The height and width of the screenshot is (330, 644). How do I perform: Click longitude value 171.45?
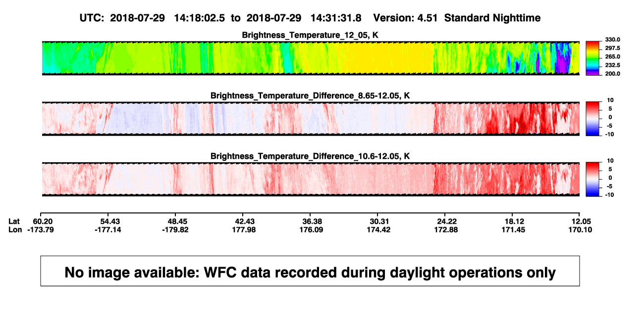(513, 230)
